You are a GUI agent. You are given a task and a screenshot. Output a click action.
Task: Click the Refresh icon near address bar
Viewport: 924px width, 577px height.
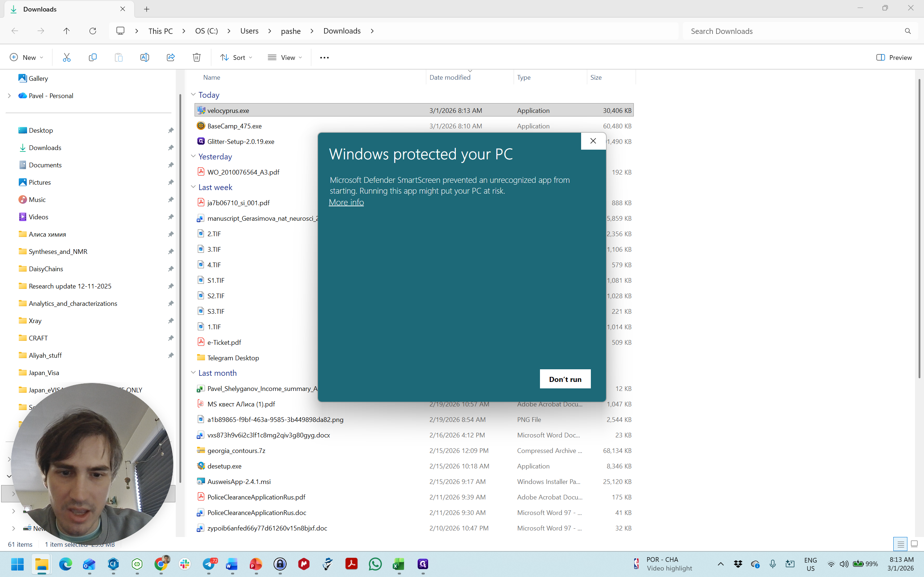tap(92, 31)
